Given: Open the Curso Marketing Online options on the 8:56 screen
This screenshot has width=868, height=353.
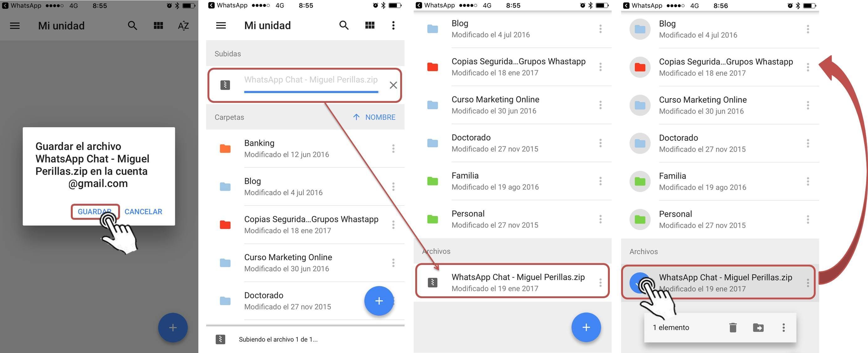Looking at the screenshot, I should 808,105.
